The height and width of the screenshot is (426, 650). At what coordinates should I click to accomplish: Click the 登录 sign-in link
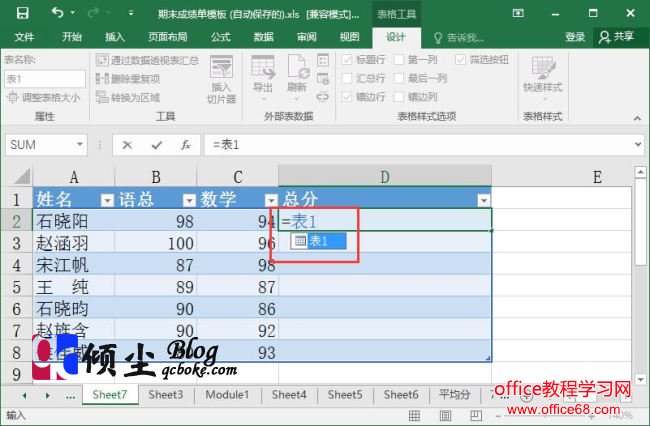575,37
